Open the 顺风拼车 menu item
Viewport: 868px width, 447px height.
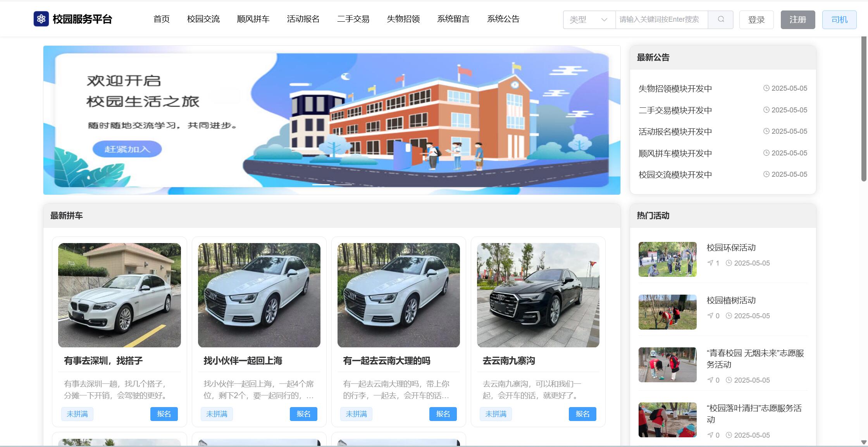(253, 19)
